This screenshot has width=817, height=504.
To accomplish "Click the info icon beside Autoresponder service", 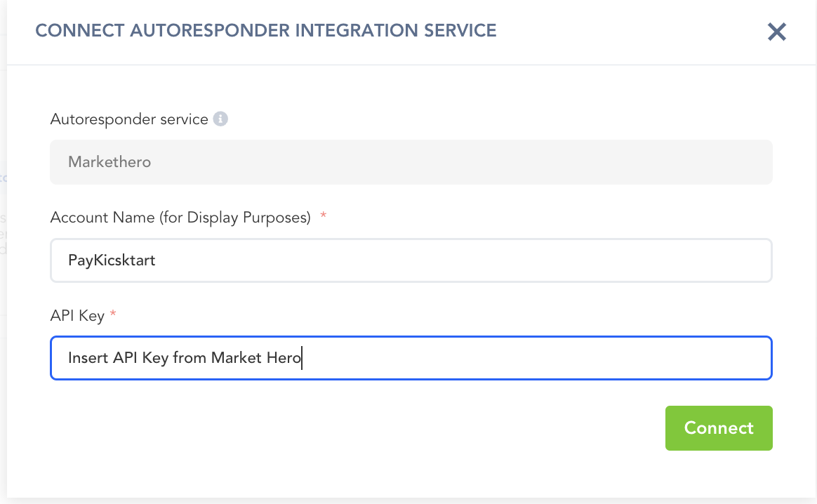I will 220,119.
